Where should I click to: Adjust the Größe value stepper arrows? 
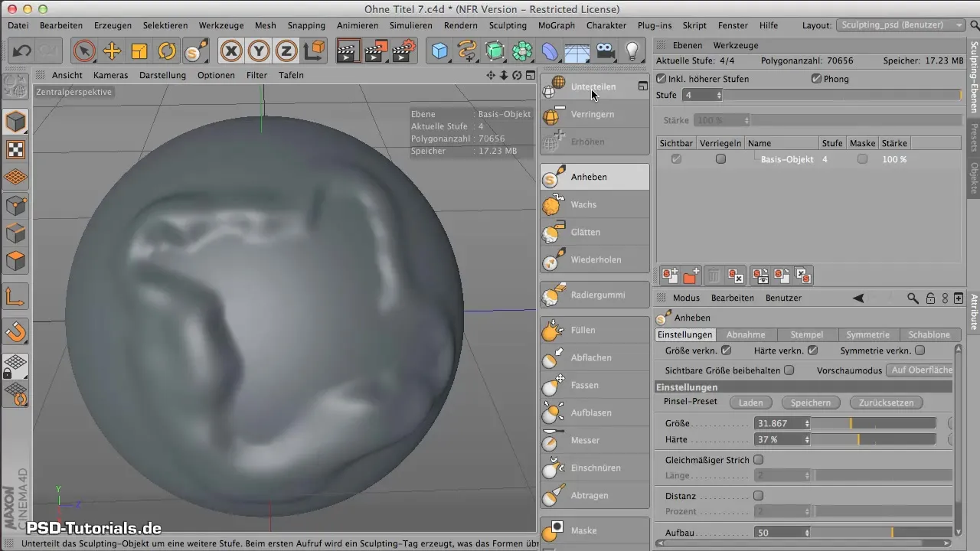click(807, 423)
